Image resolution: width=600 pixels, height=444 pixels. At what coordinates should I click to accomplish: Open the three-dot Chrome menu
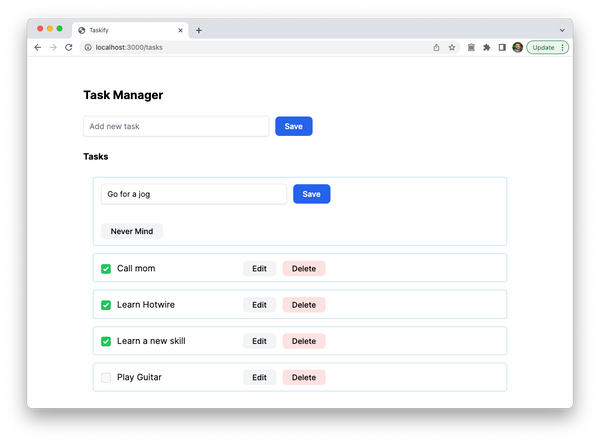click(562, 47)
